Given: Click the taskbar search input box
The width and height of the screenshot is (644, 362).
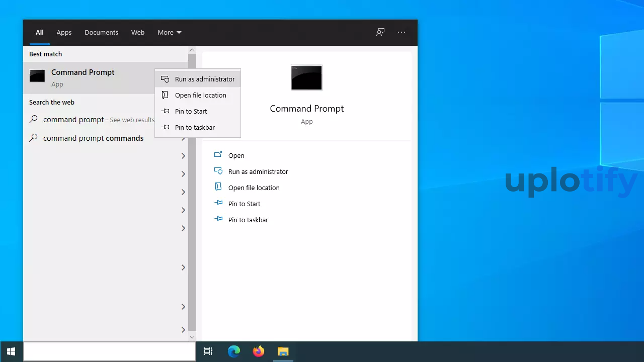Looking at the screenshot, I should click(110, 351).
